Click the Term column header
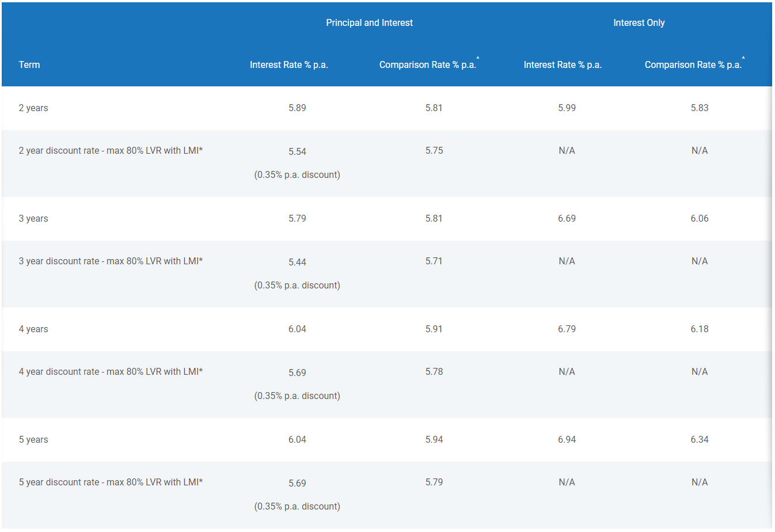 [x=29, y=64]
